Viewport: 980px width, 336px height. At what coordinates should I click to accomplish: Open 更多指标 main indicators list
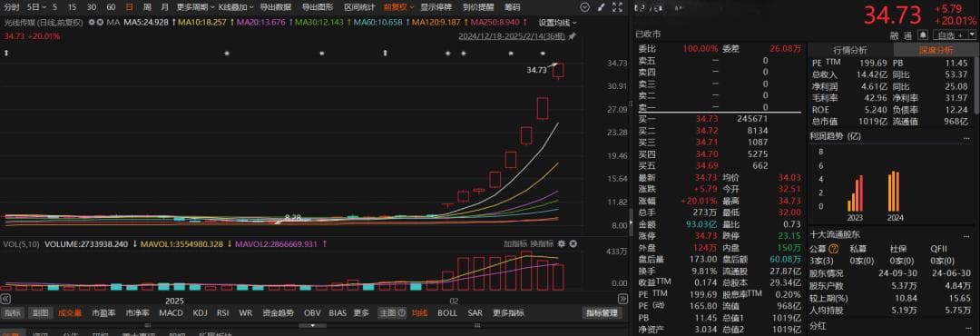pos(508,313)
